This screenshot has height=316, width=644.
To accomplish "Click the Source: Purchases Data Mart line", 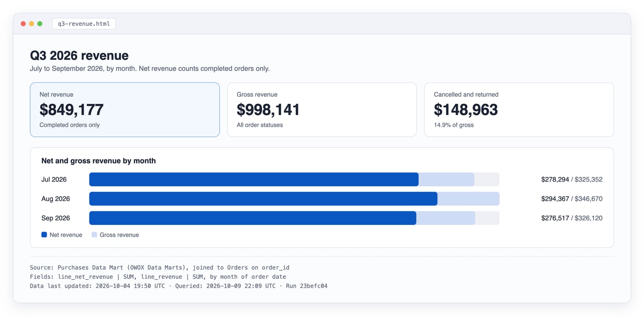I will pyautogui.click(x=160, y=267).
